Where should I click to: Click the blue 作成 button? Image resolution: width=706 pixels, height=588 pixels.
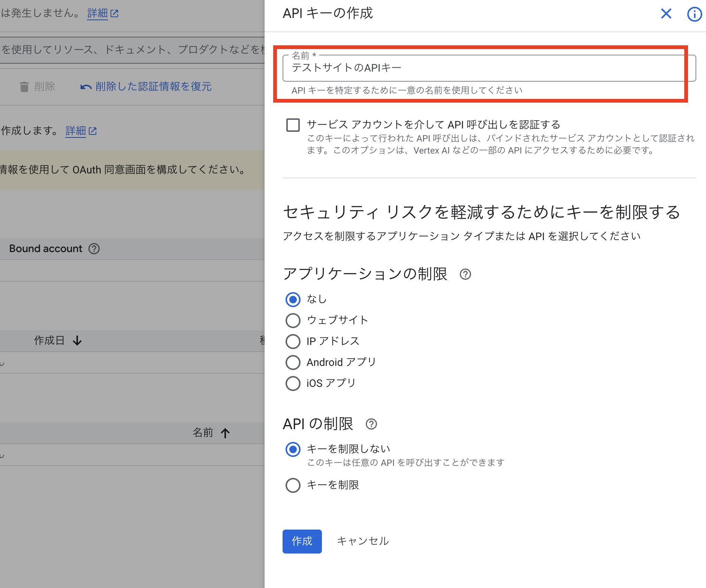pyautogui.click(x=302, y=541)
